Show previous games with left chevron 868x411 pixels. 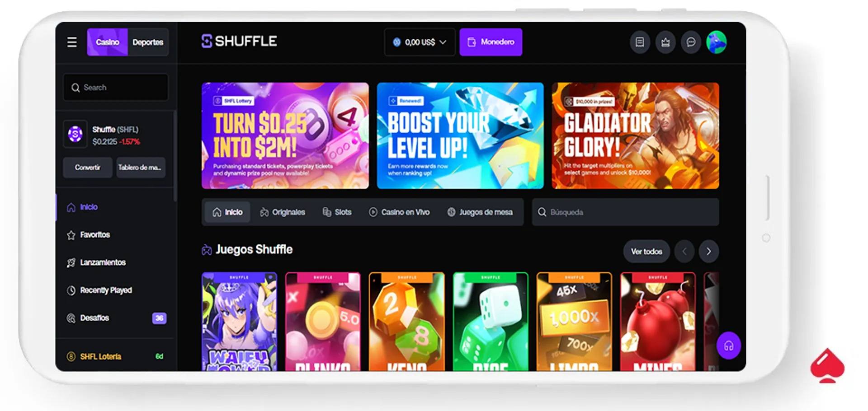point(684,252)
